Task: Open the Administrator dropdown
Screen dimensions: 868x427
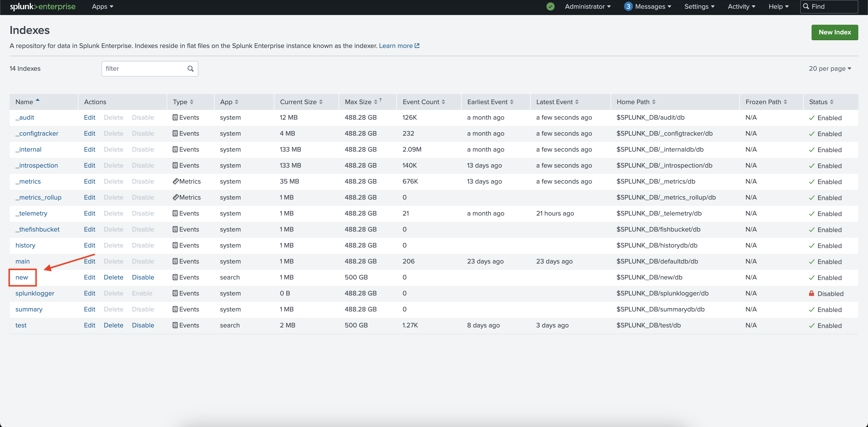Action: tap(587, 6)
